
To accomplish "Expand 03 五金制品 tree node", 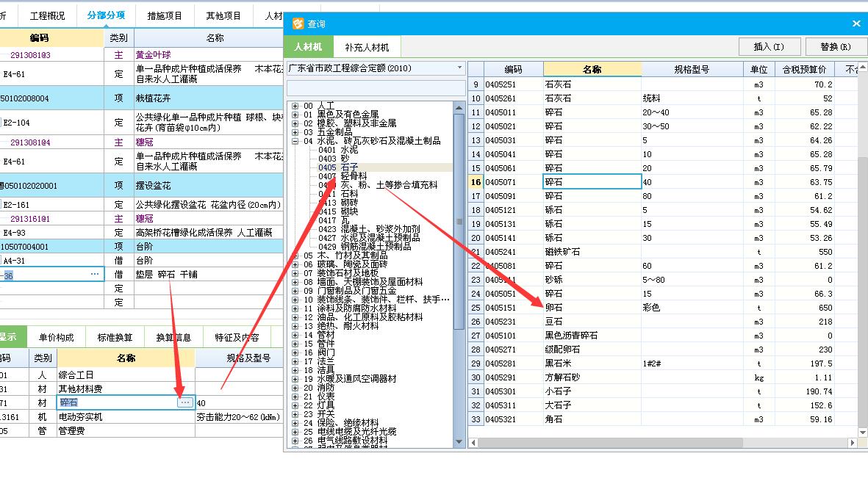I will point(295,132).
